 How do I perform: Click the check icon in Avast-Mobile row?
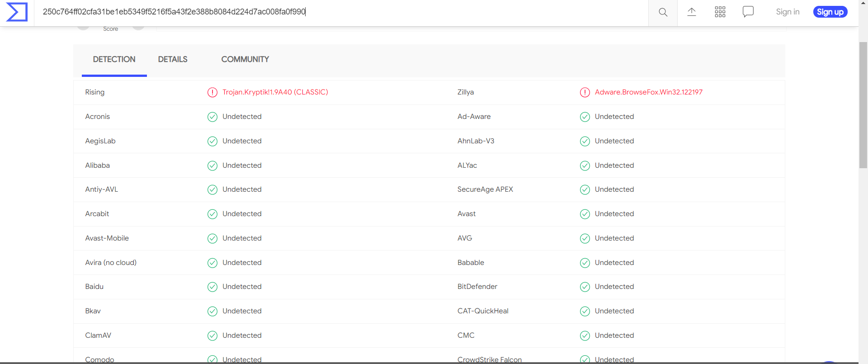pos(212,238)
